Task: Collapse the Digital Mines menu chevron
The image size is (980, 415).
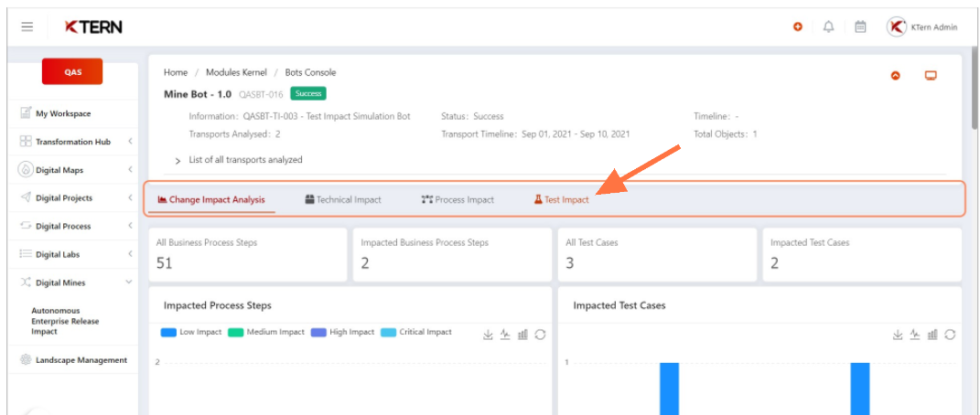Action: click(x=129, y=282)
